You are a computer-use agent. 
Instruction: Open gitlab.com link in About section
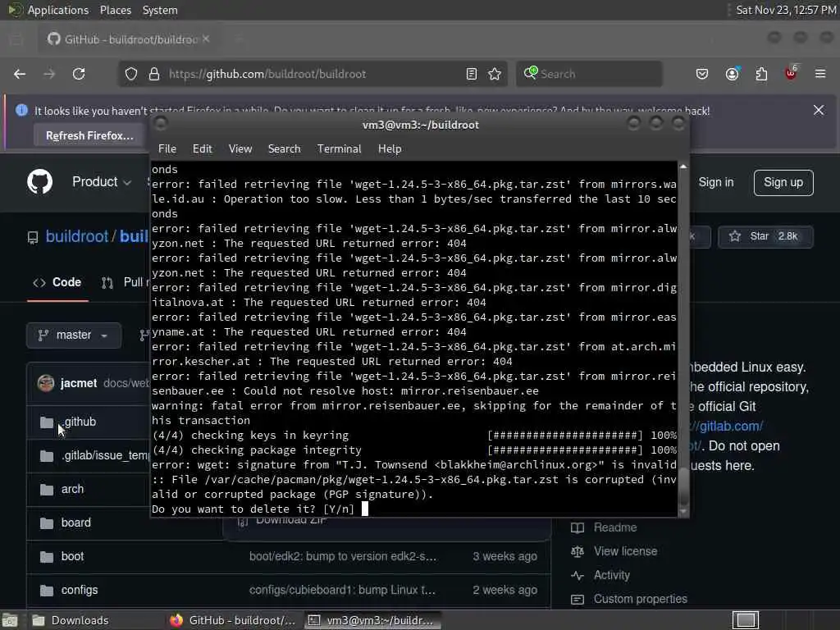728,427
